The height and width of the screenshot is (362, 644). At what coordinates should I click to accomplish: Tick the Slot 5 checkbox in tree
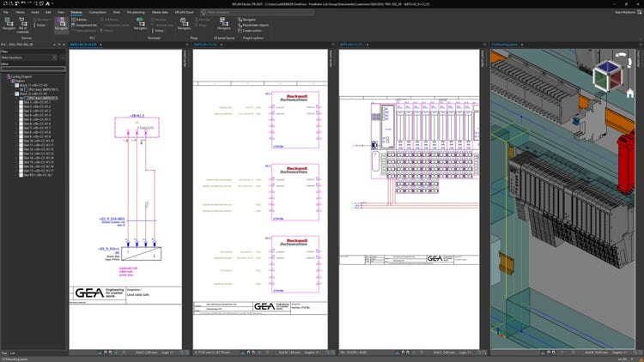tap(23, 121)
